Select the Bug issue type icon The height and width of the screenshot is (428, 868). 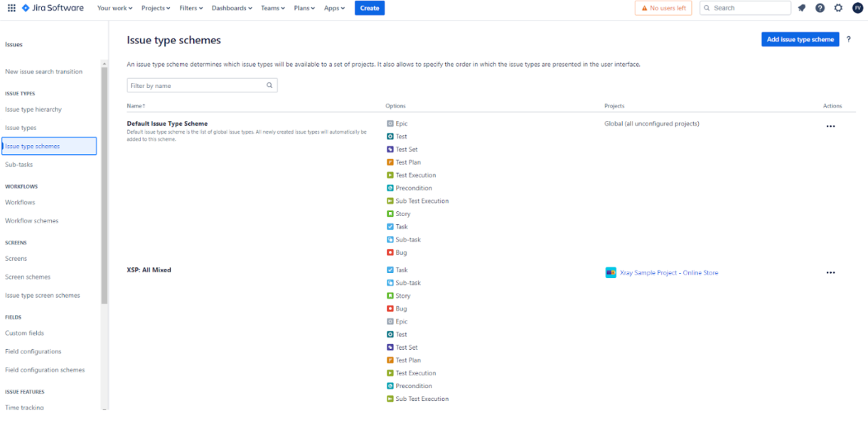(x=389, y=252)
